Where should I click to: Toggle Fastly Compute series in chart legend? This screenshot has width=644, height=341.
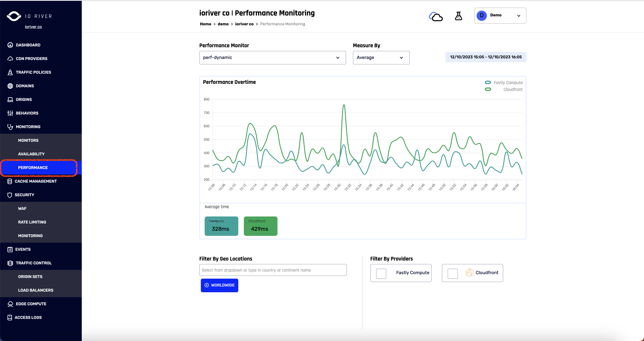tap(503, 83)
